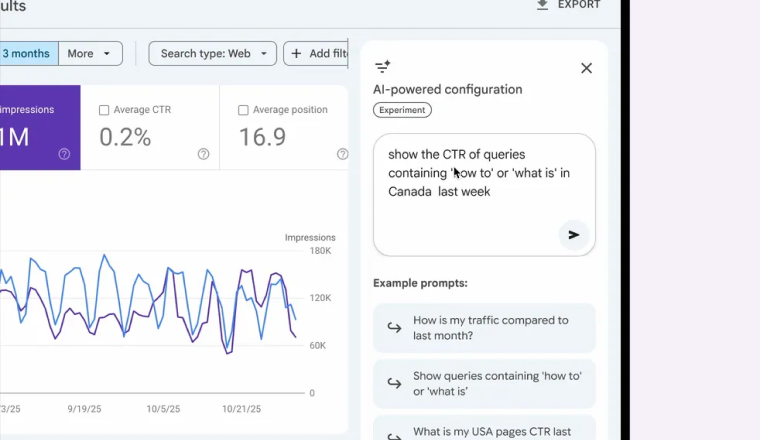
Task: Click the 'Example prompts:' heading
Action: (x=420, y=283)
